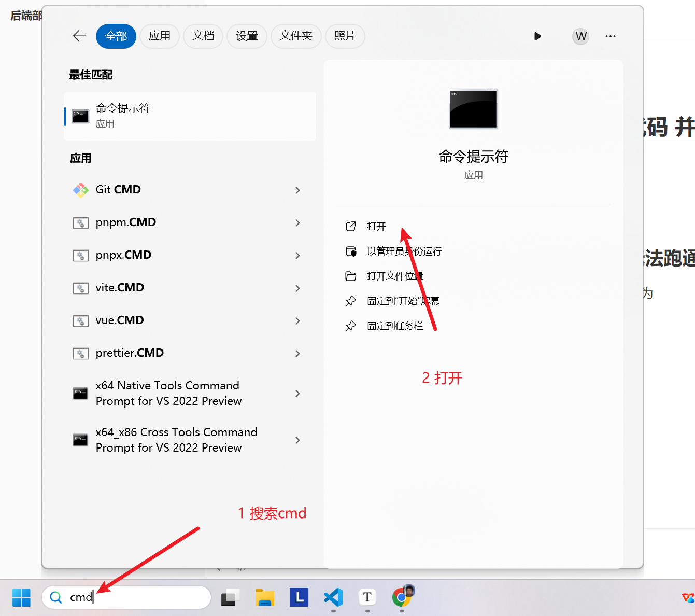The image size is (695, 616).
Task: Select the 文件夹 filter tab
Action: coord(296,36)
